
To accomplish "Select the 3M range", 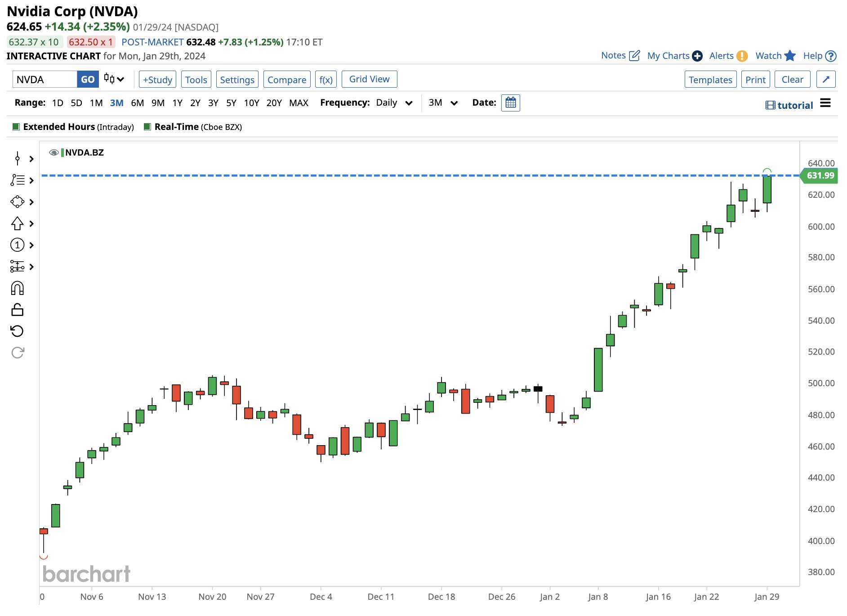I will [117, 103].
